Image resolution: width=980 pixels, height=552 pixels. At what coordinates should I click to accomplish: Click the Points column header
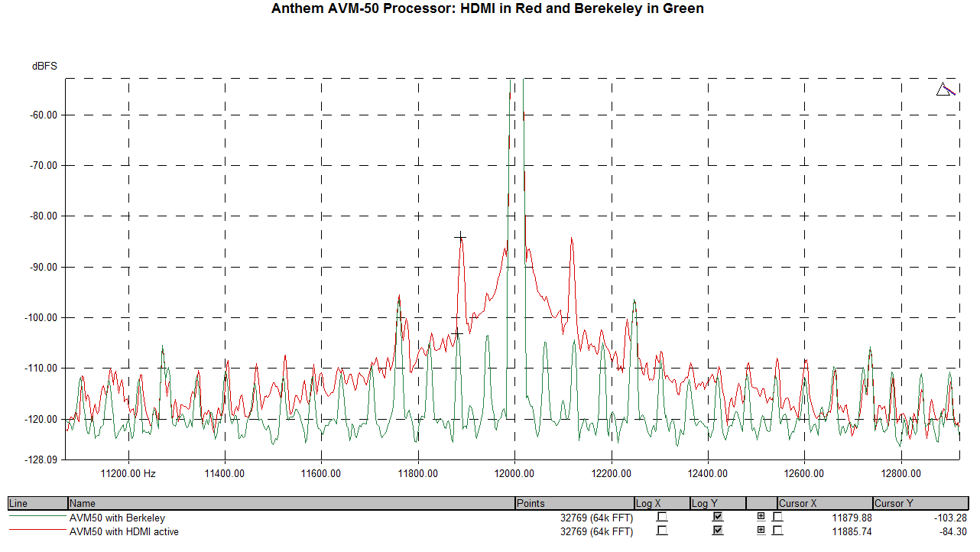[575, 503]
